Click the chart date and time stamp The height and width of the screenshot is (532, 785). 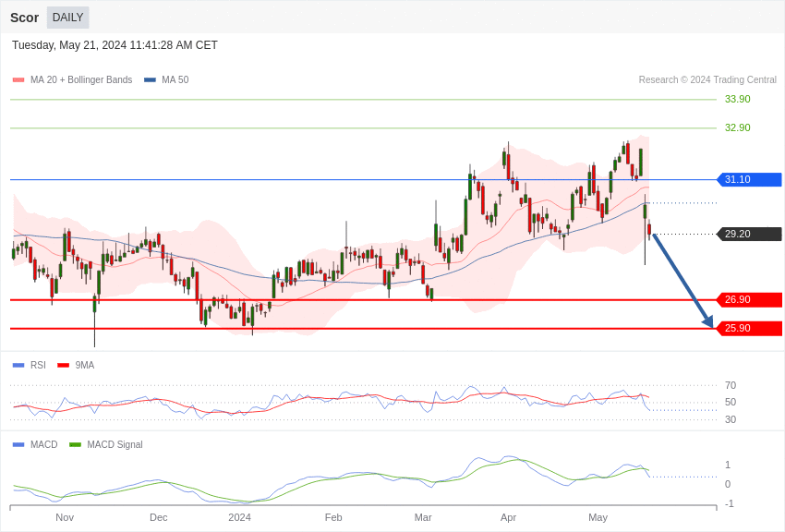click(x=115, y=45)
